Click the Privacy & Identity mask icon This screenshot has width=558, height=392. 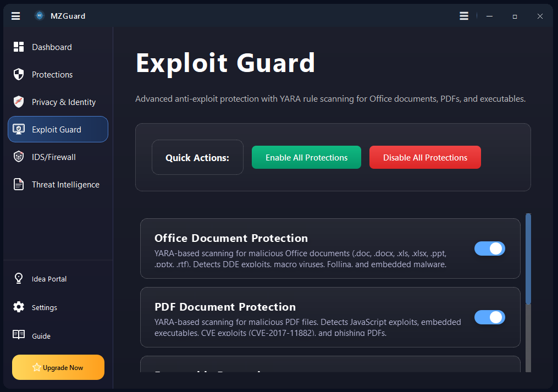18,102
